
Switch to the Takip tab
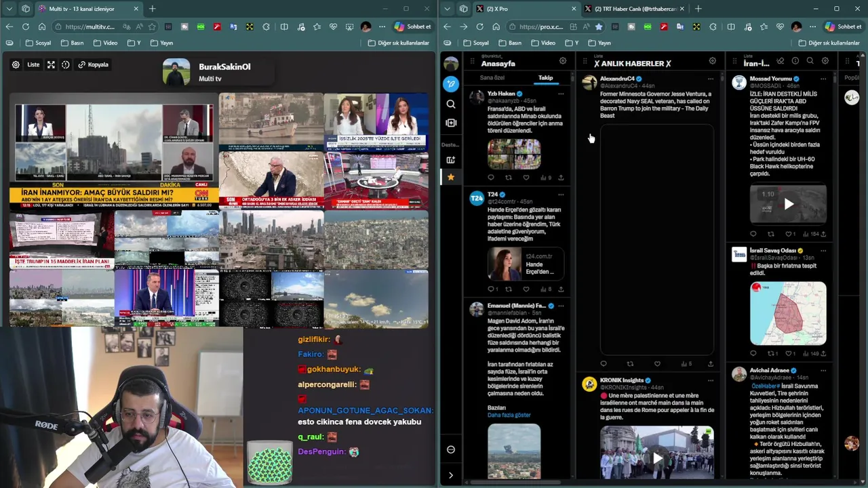point(546,78)
